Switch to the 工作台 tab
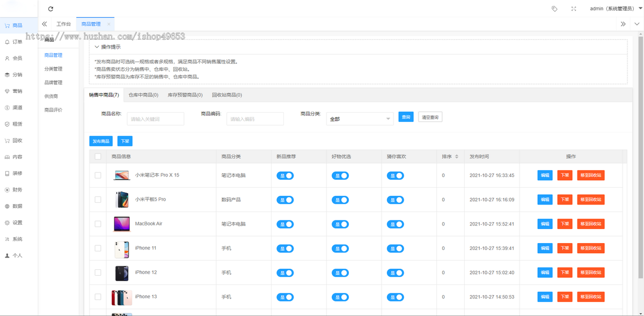This screenshot has height=316, width=644. [x=63, y=24]
